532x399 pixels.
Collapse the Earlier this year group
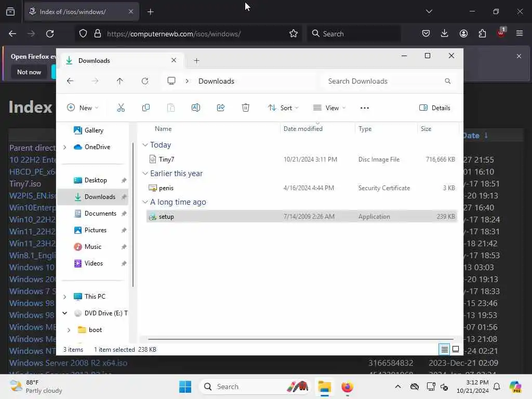coord(145,174)
